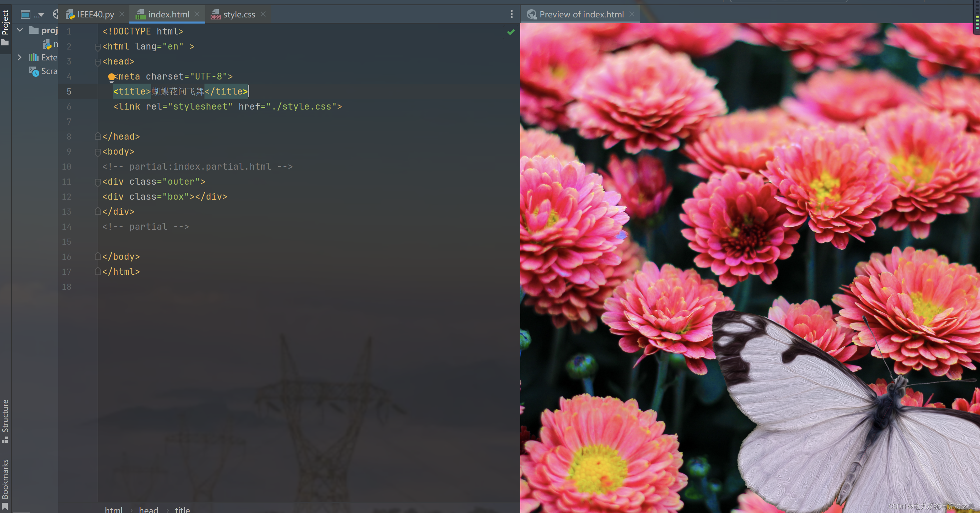Close the IEEE40.py tab

[x=122, y=14]
